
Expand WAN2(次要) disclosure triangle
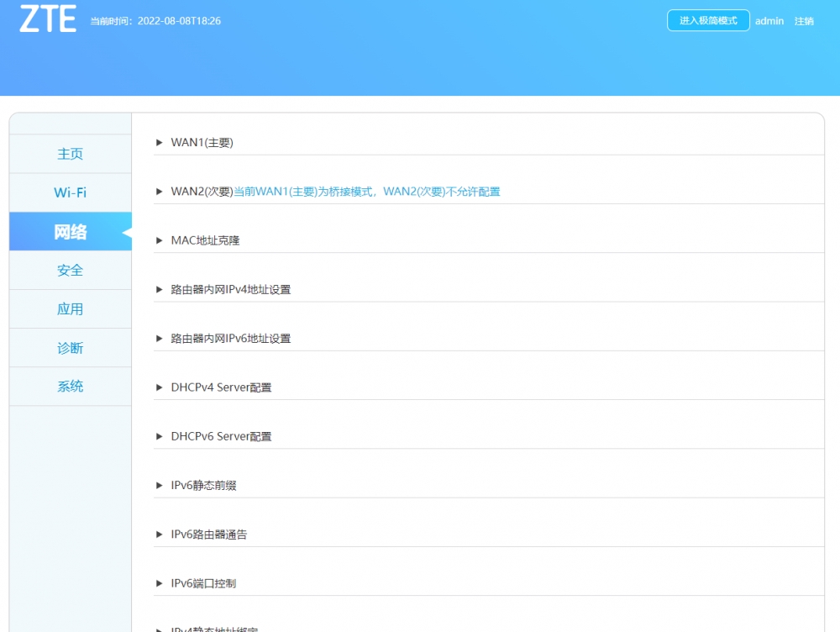click(x=159, y=192)
